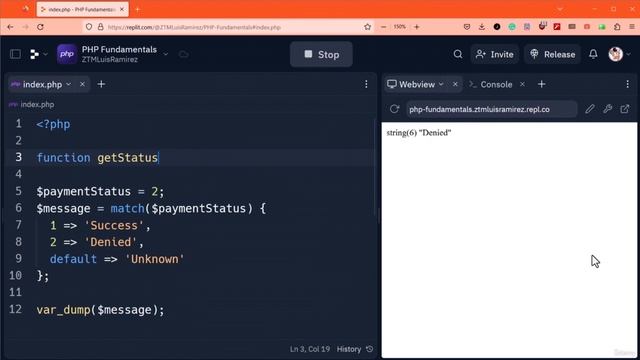
Task: Stop the running repl
Action: pos(321,54)
